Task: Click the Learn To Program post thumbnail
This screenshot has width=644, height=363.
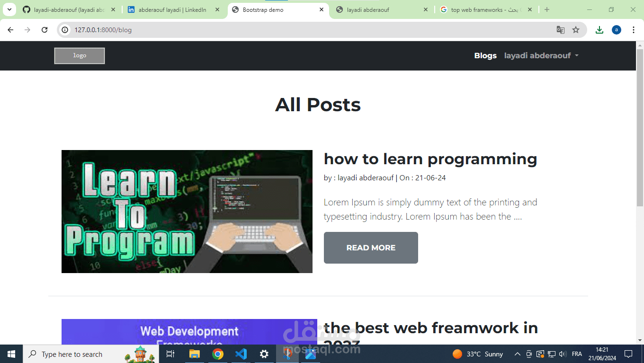Action: [x=187, y=212]
